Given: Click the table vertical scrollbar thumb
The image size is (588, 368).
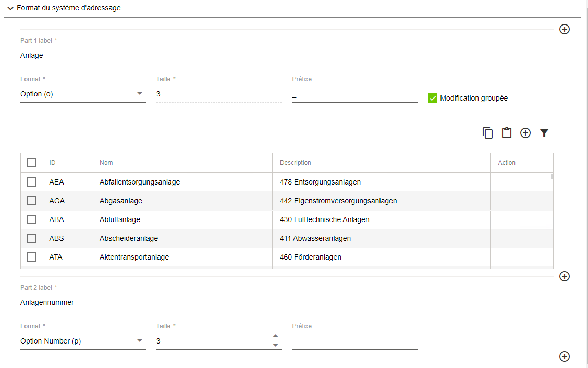Looking at the screenshot, I should (x=552, y=176).
